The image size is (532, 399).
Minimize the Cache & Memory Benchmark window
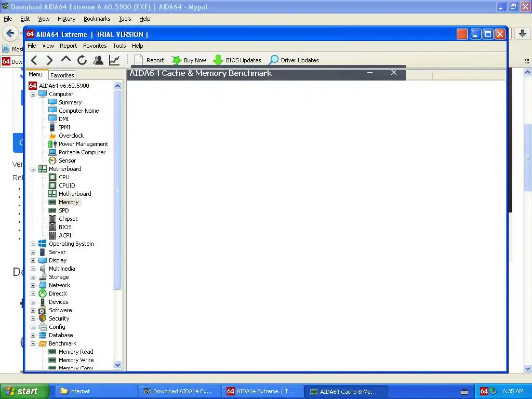point(370,73)
